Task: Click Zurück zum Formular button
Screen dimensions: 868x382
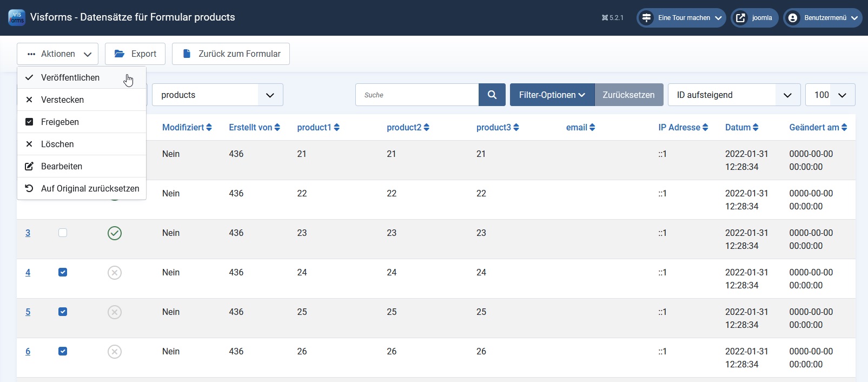Action: click(x=231, y=54)
